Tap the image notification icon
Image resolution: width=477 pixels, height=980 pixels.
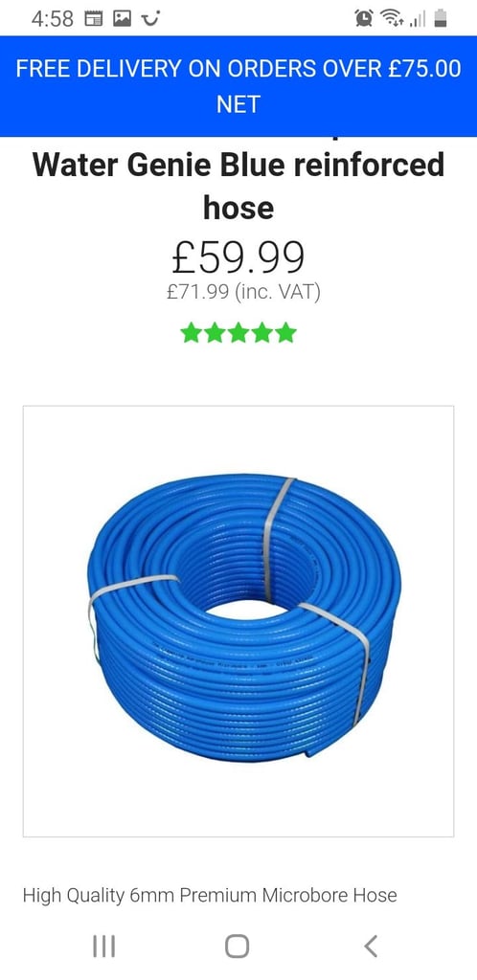122,19
